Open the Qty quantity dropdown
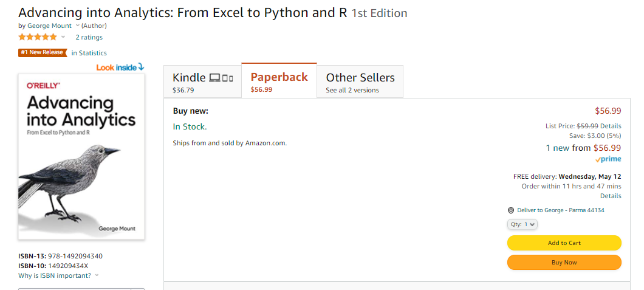This screenshot has width=644, height=290. (522, 224)
